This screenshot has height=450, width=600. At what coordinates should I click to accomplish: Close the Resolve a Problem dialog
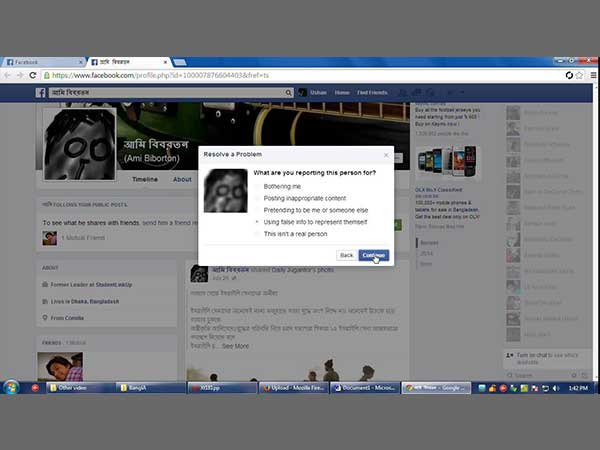(386, 155)
